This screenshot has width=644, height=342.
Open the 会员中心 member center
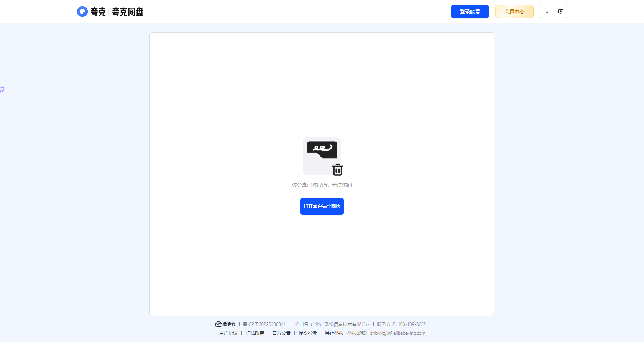point(514,11)
